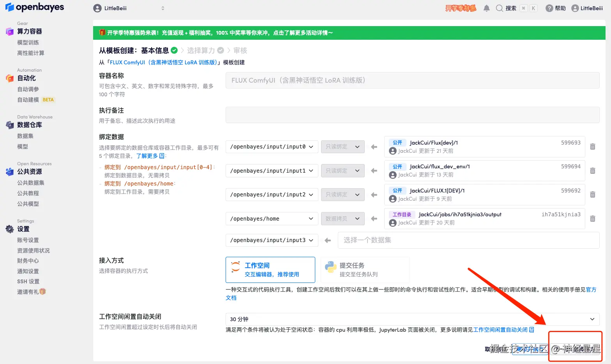Screen dimensions: 611x364
Task: Open SSH 设置 in the sidebar
Action: 28,281
